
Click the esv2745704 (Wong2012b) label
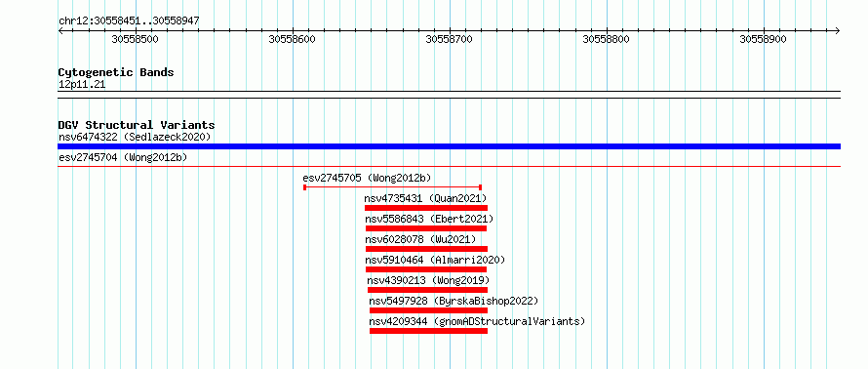[x=123, y=158]
